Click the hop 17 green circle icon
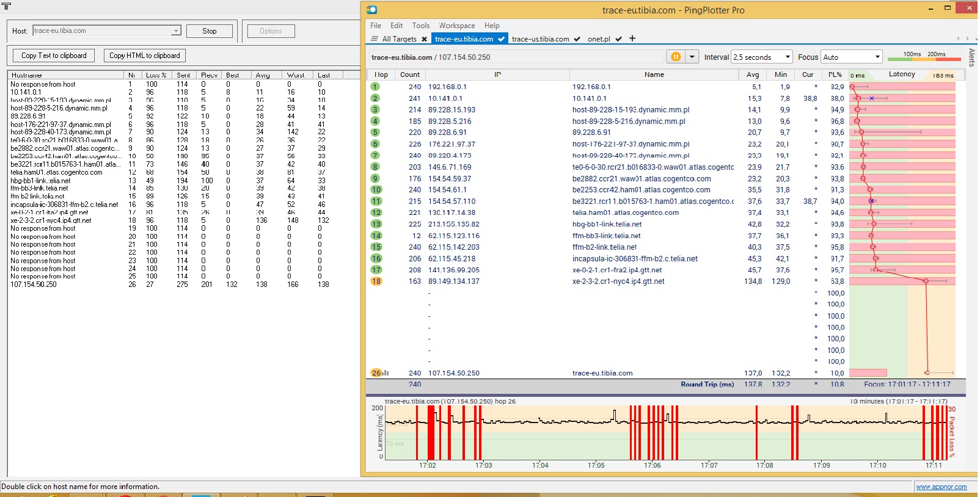The width and height of the screenshot is (980, 497). point(376,270)
